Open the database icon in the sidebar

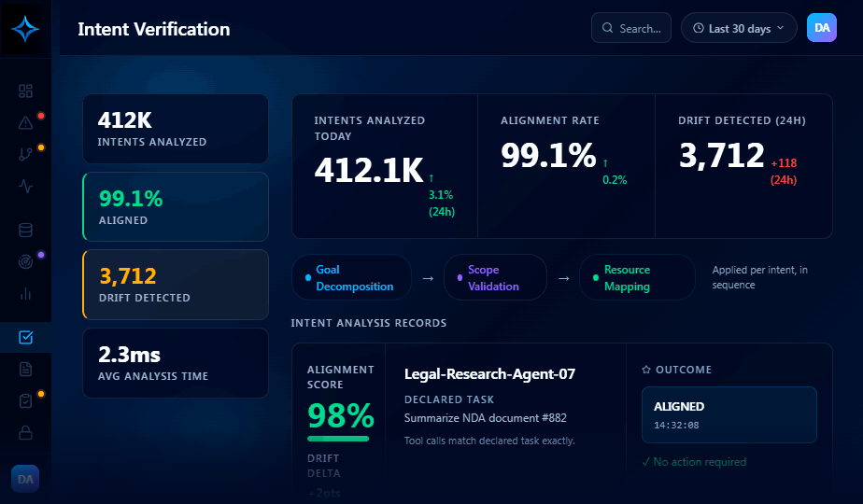point(25,230)
